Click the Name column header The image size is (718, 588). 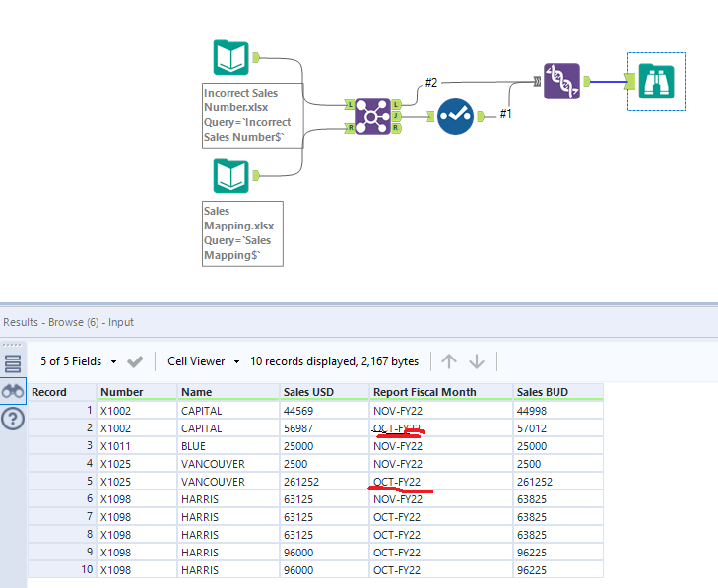pyautogui.click(x=228, y=392)
